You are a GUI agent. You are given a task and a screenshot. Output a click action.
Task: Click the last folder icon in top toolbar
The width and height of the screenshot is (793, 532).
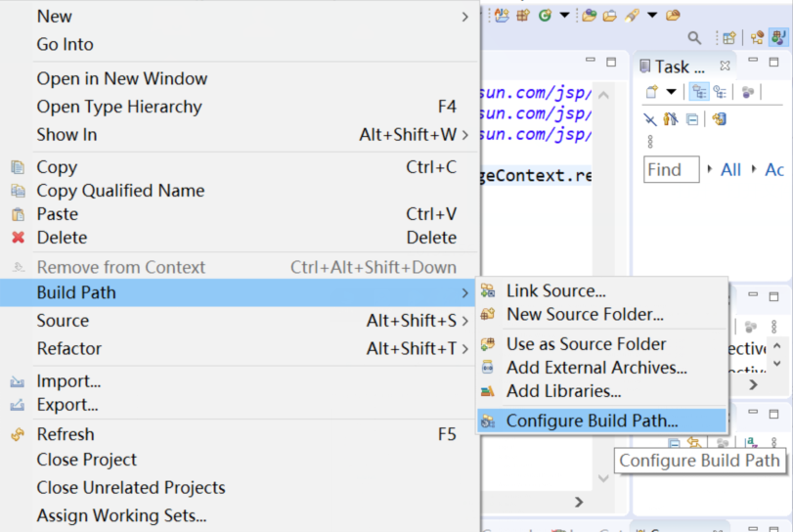coord(673,16)
